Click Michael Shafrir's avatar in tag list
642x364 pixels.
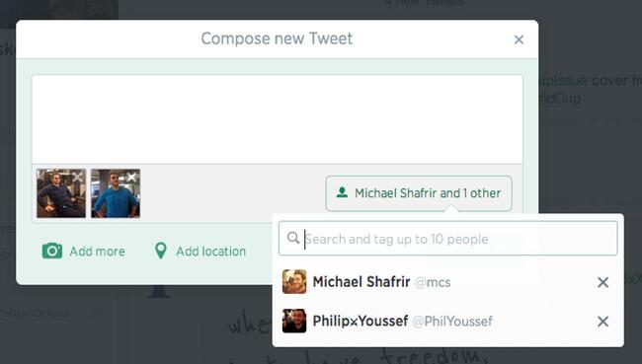pyautogui.click(x=294, y=282)
